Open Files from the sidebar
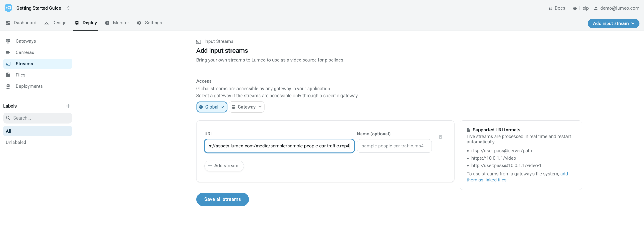Viewport: 644px width, 240px height. [x=20, y=75]
